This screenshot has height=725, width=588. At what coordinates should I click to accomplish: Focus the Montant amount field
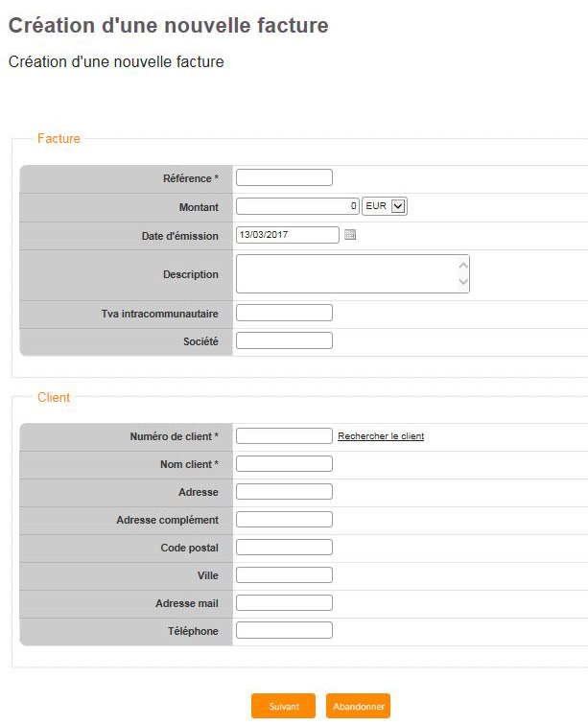[297, 206]
